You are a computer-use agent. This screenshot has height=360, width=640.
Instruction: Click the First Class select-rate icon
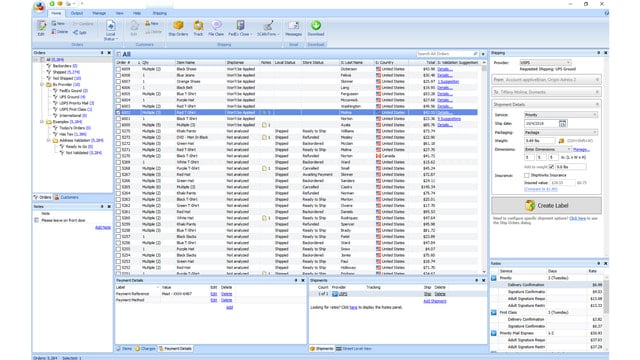click(494, 313)
